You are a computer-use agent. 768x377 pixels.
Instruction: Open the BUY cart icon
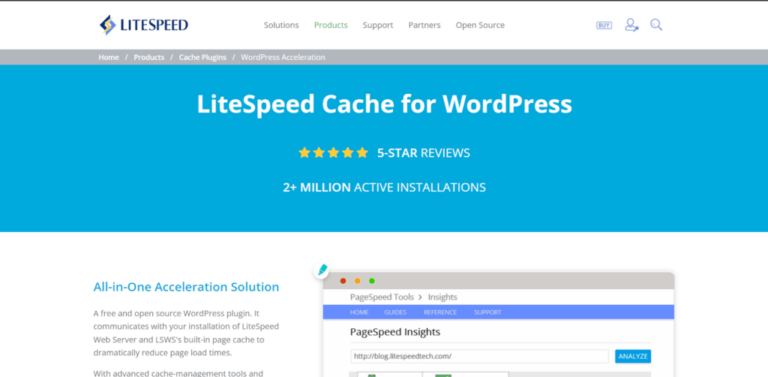[604, 25]
